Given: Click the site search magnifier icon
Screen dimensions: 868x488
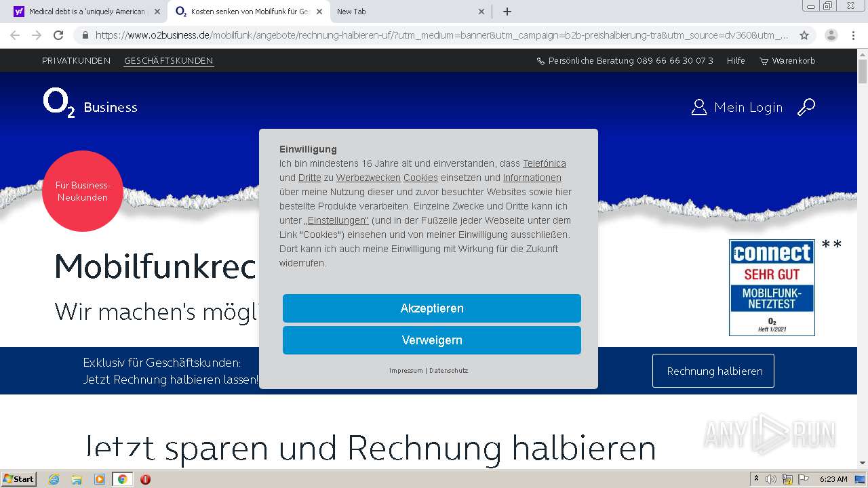Looking at the screenshot, I should (x=806, y=107).
